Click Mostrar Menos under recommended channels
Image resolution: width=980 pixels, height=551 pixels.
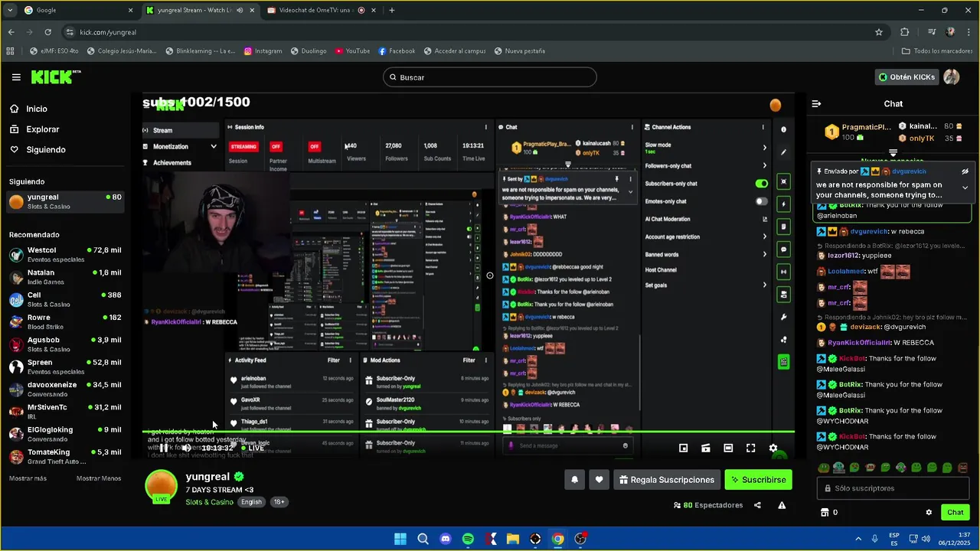pos(99,478)
